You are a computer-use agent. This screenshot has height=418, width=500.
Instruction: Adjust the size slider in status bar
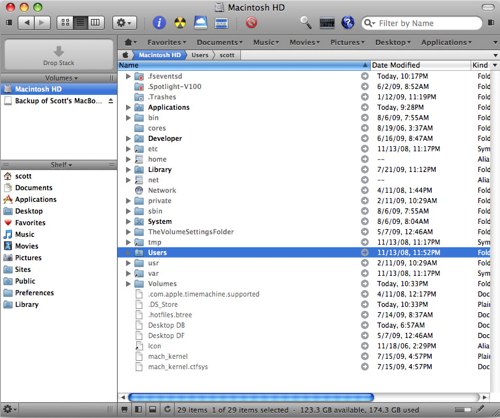click(x=463, y=409)
